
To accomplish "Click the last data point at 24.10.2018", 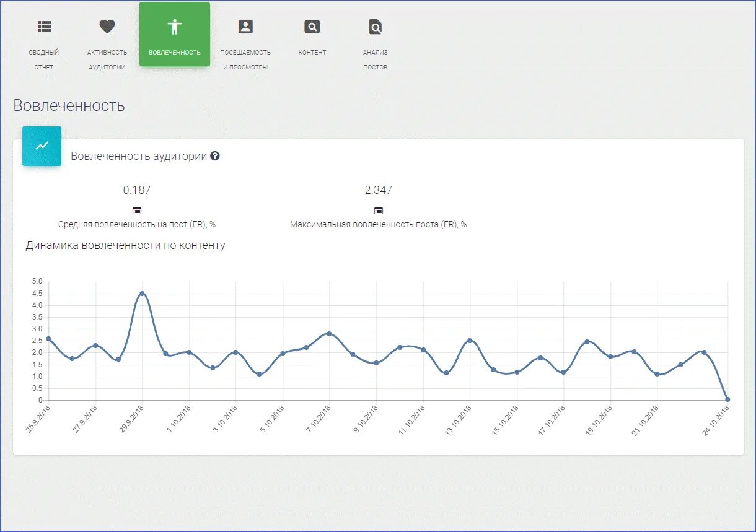I will pyautogui.click(x=727, y=399).
